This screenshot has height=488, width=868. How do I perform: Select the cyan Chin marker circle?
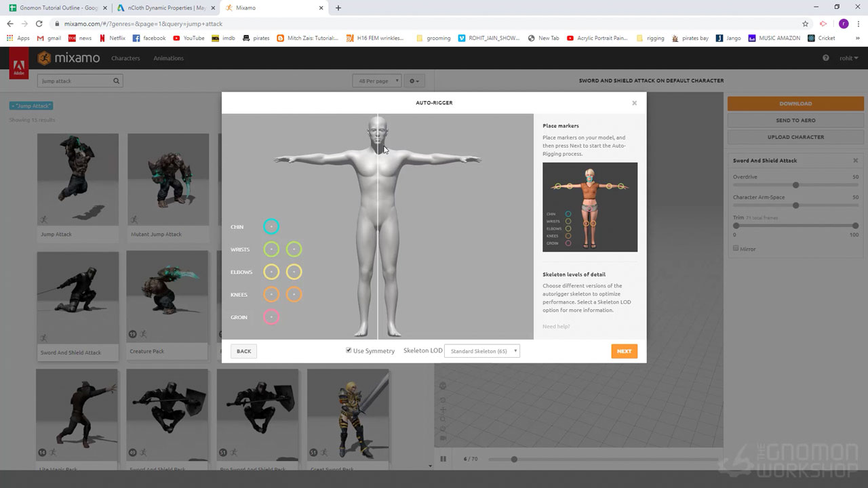pyautogui.click(x=271, y=226)
